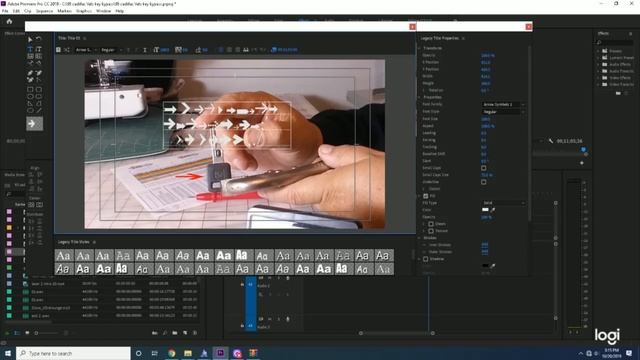This screenshot has height=360, width=640.
Task: Select the Selection tool in the titler
Action: (x=30, y=39)
